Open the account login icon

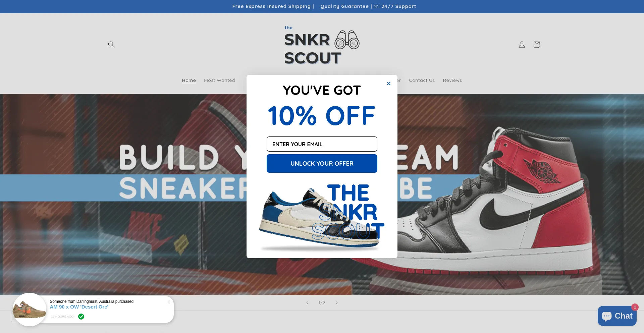point(522,45)
